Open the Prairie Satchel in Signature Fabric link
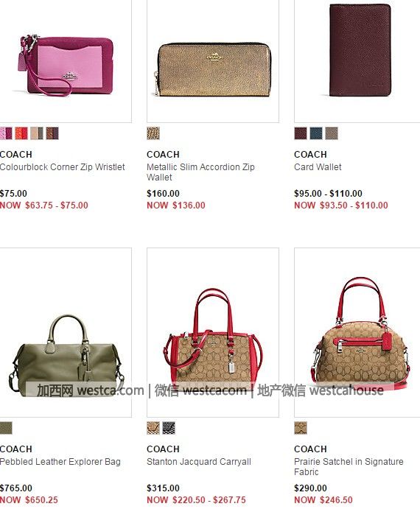The height and width of the screenshot is (509, 420). pyautogui.click(x=349, y=466)
